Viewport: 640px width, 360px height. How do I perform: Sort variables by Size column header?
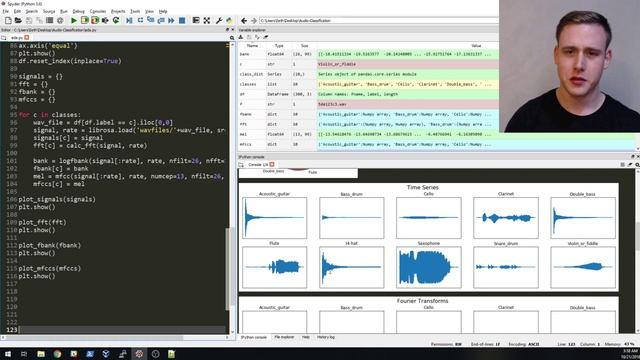pos(304,46)
